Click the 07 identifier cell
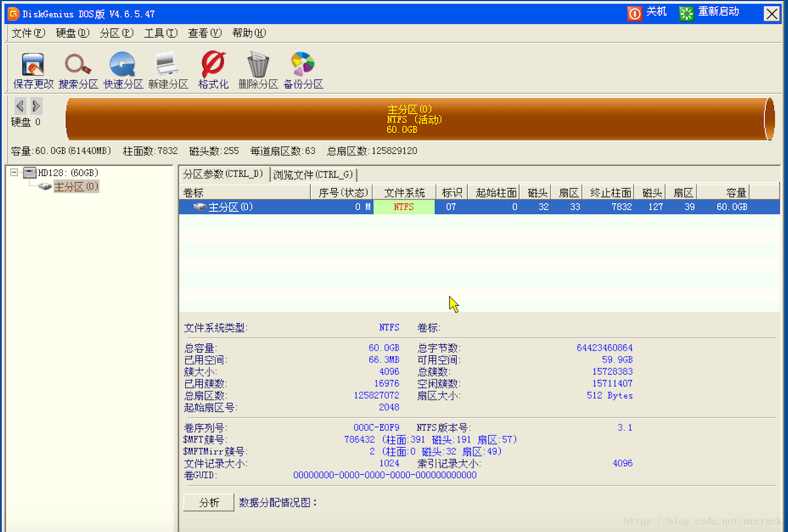788x532 pixels. point(451,207)
